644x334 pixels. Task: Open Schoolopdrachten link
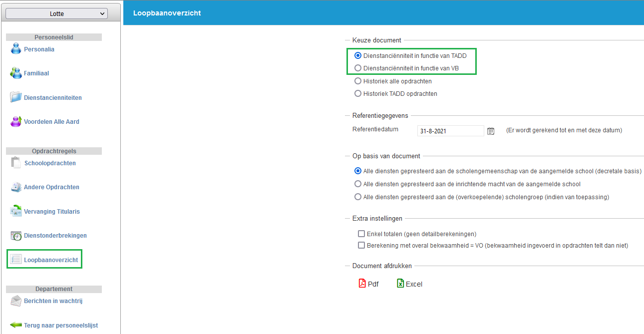[50, 163]
